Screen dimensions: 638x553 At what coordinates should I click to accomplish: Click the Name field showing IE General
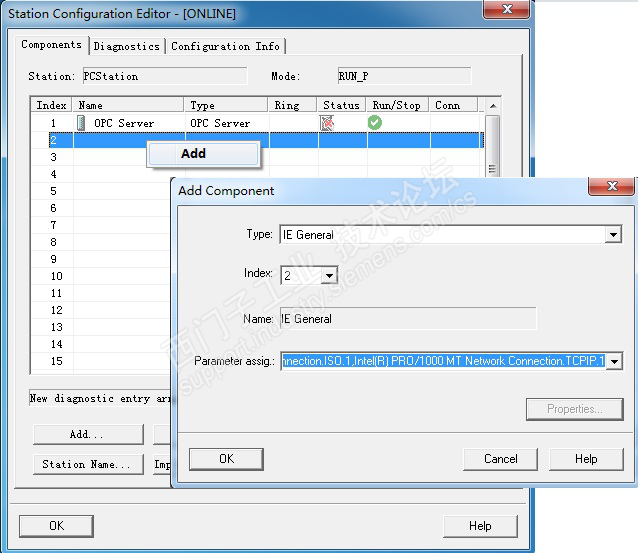coord(408,319)
